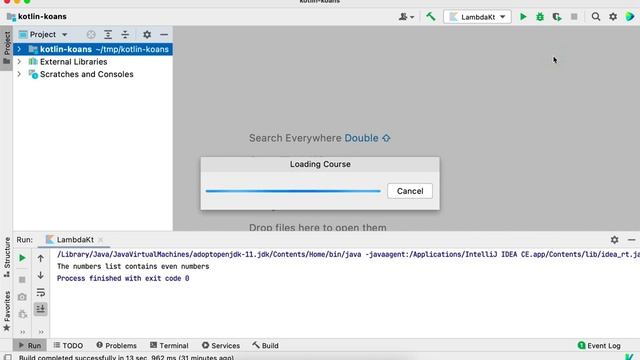
Task: Open Run panel settings gear
Action: (x=614, y=240)
